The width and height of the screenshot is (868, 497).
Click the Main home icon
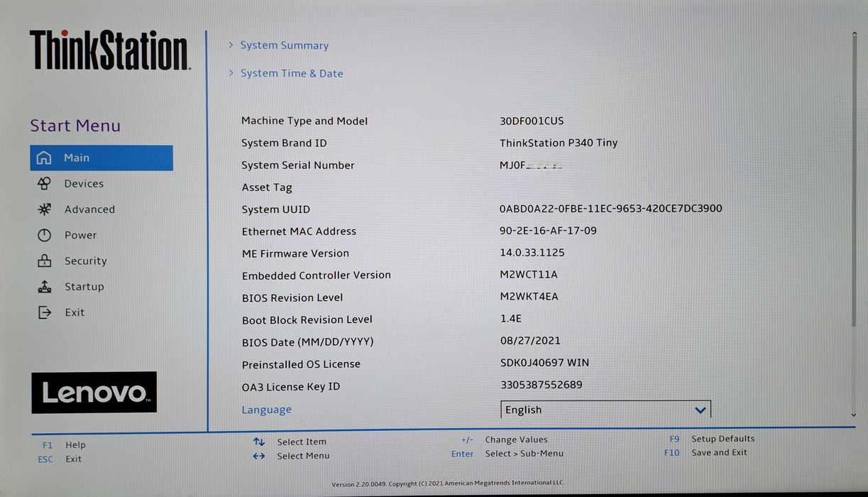(x=44, y=158)
